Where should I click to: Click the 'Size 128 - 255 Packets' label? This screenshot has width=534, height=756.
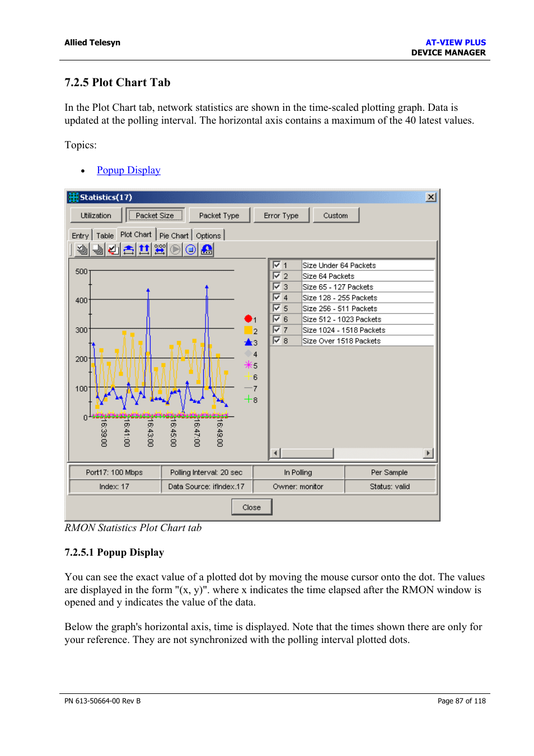click(340, 298)
